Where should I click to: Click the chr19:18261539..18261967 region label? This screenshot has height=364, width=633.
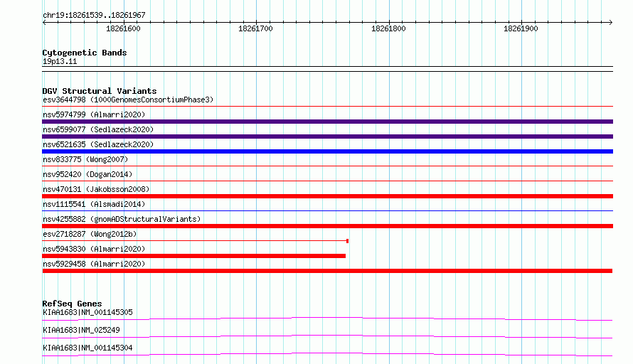[x=94, y=15]
